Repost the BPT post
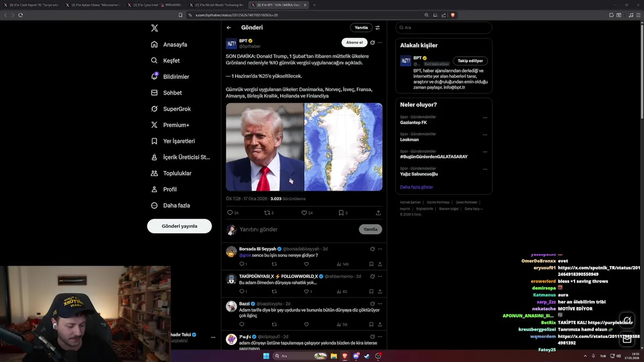 point(269,213)
